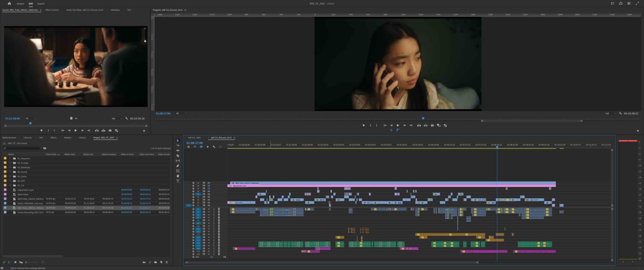Screen dimensions: 644x270
Task: Select the Black Video item
Action: [x=23, y=194]
